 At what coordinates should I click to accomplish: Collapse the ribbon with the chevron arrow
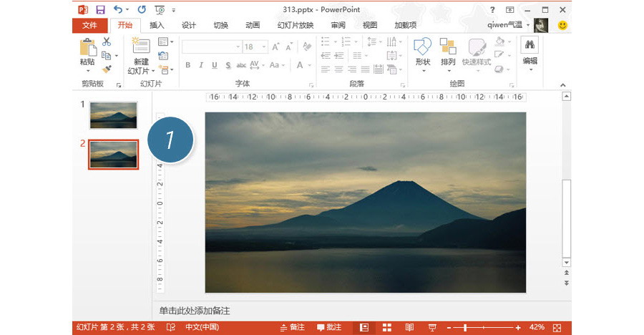(x=562, y=84)
